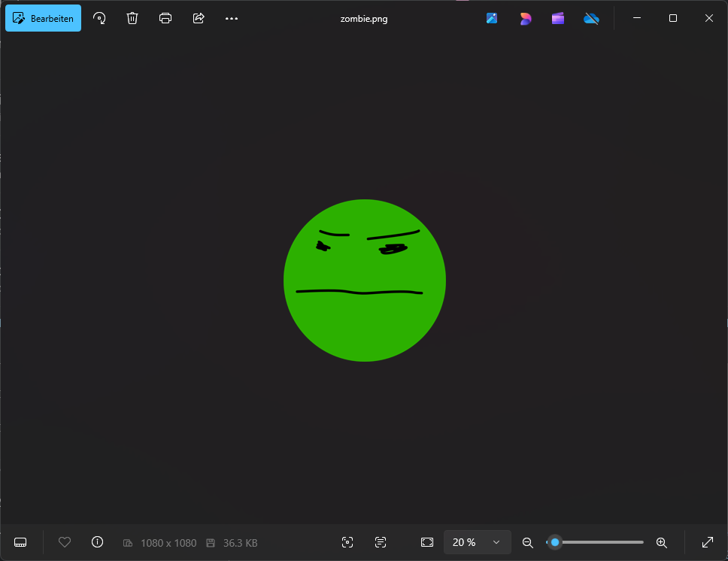Minimize the Photos window

coord(637,18)
